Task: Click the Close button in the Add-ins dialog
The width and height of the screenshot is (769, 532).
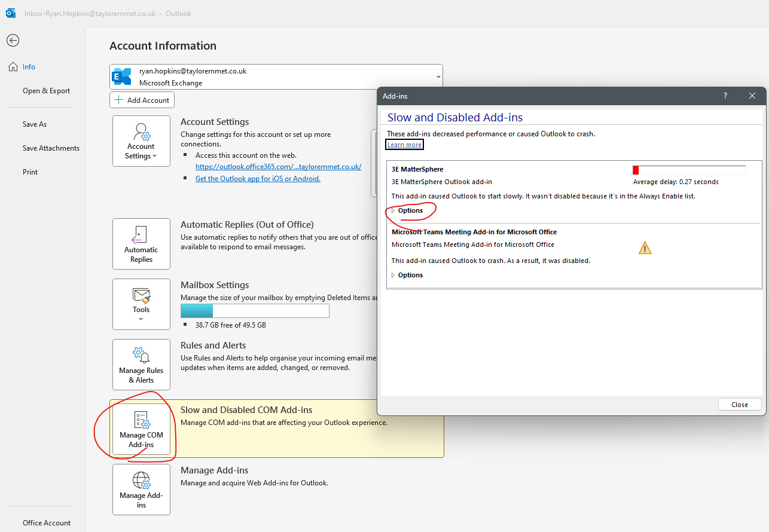Action: point(740,405)
